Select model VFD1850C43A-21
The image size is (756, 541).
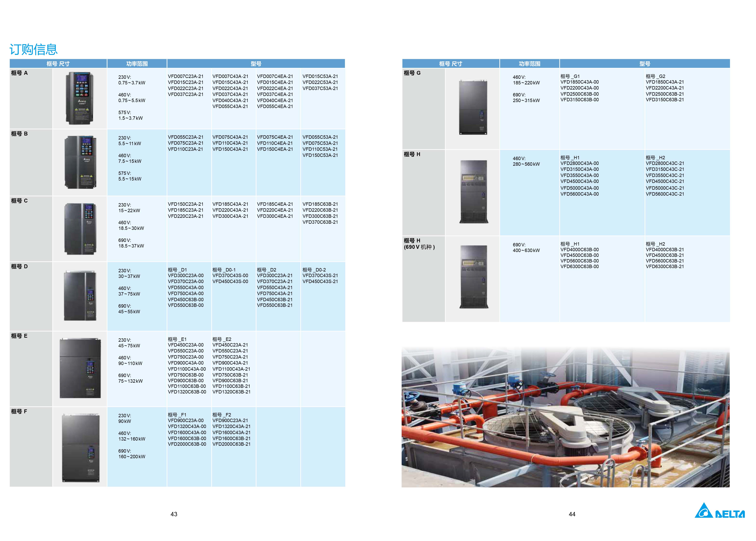tap(665, 82)
